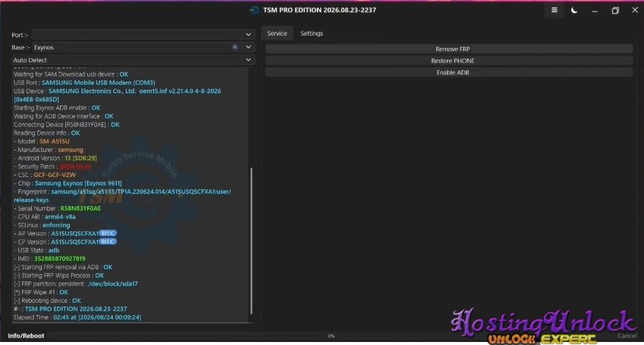Click the fingerprint samsung/a51sq text line

coord(141,191)
